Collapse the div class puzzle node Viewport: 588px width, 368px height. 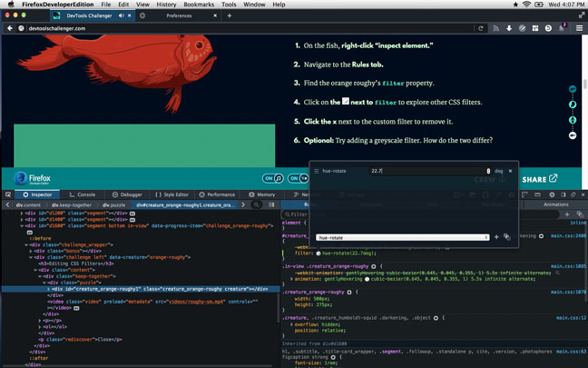pos(44,283)
